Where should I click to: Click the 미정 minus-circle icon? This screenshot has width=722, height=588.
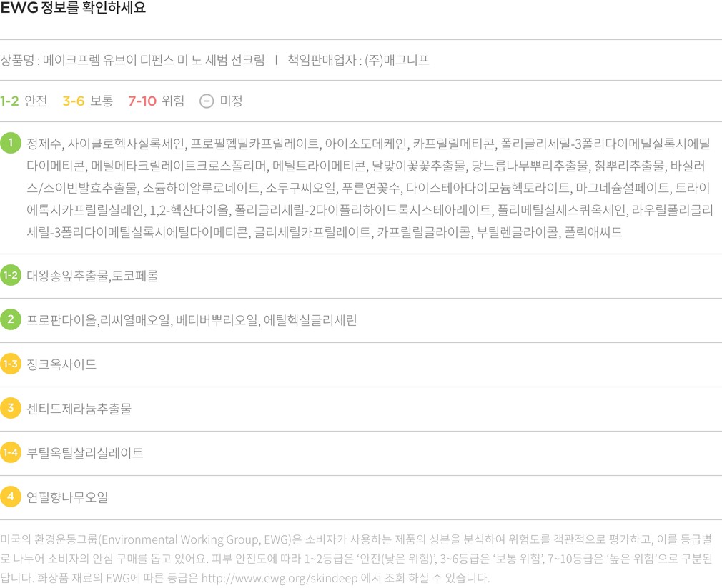(207, 101)
